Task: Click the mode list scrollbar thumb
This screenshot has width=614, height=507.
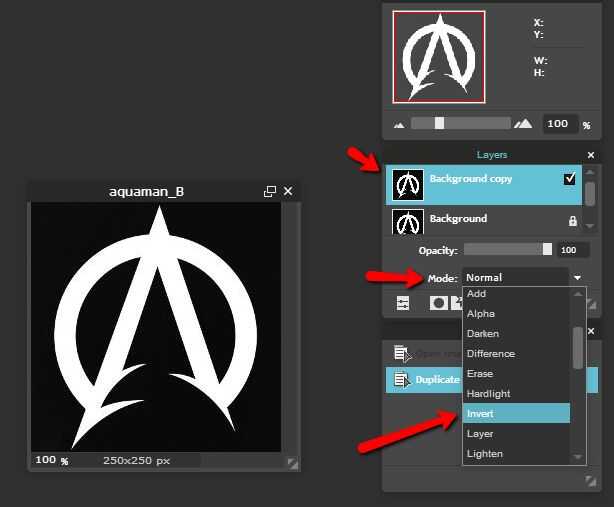Action: [578, 348]
